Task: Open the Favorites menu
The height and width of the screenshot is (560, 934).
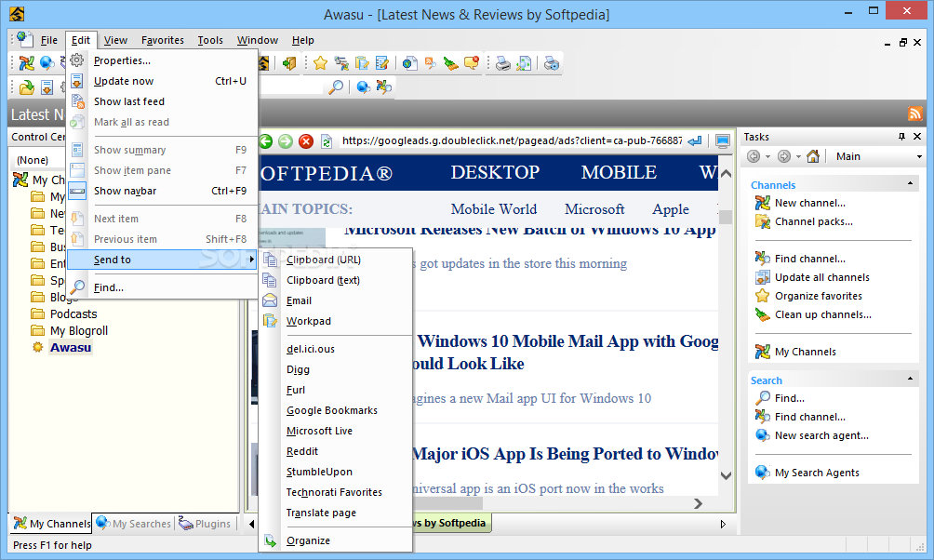Action: (163, 40)
